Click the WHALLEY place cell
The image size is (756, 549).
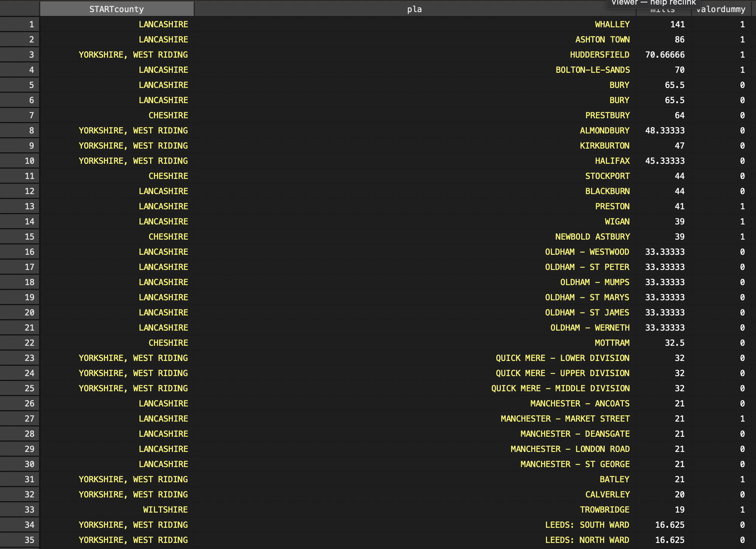612,24
